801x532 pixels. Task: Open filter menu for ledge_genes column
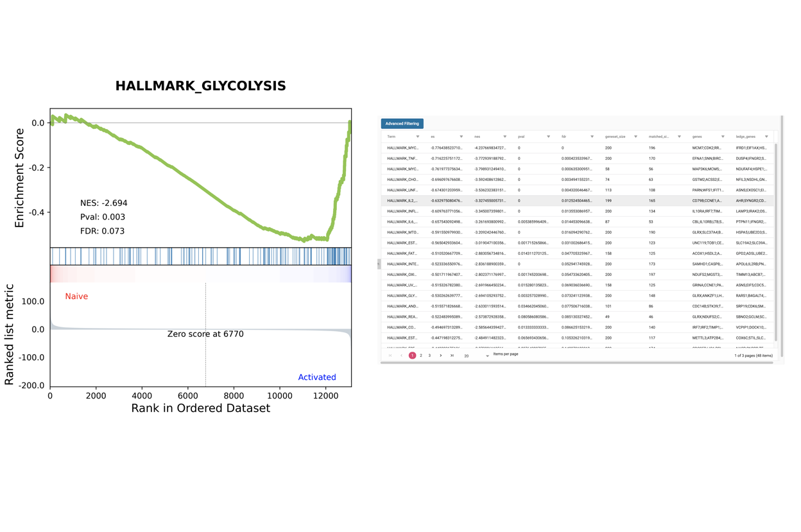click(766, 137)
